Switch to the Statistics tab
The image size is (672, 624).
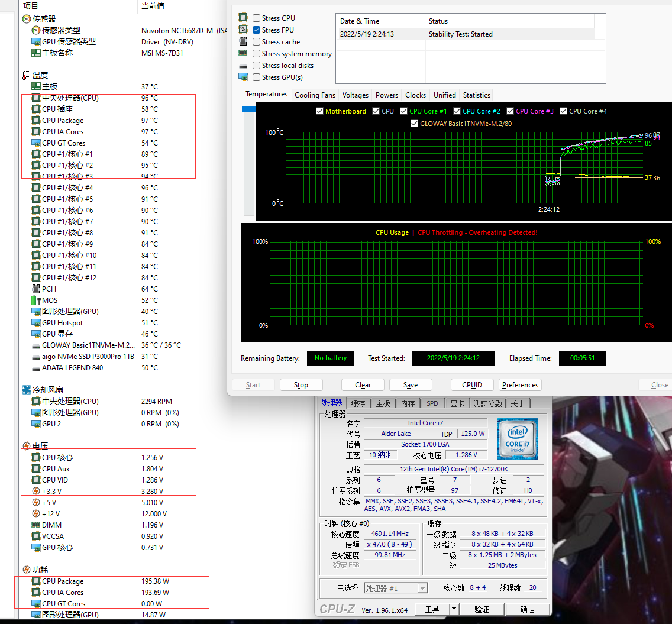click(x=477, y=95)
